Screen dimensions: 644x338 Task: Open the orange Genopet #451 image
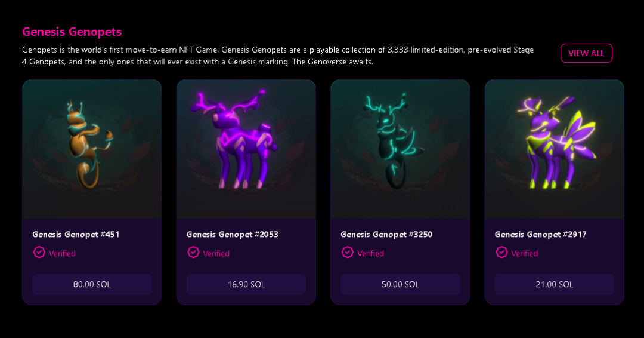92,149
